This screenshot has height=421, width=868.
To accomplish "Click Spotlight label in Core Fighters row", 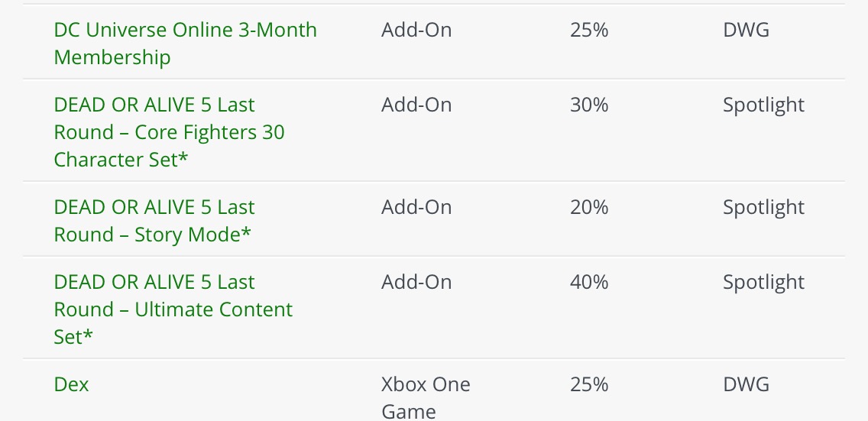I will point(763,105).
